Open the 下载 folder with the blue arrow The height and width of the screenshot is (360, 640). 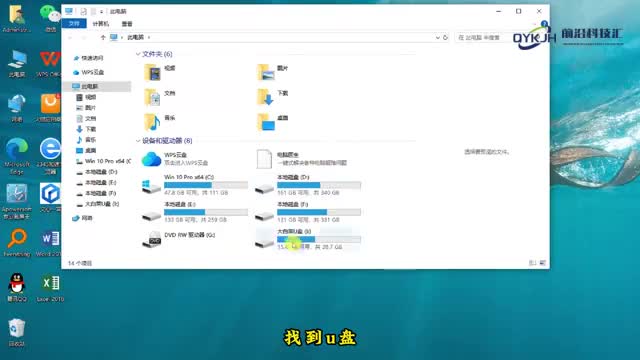pyautogui.click(x=266, y=98)
